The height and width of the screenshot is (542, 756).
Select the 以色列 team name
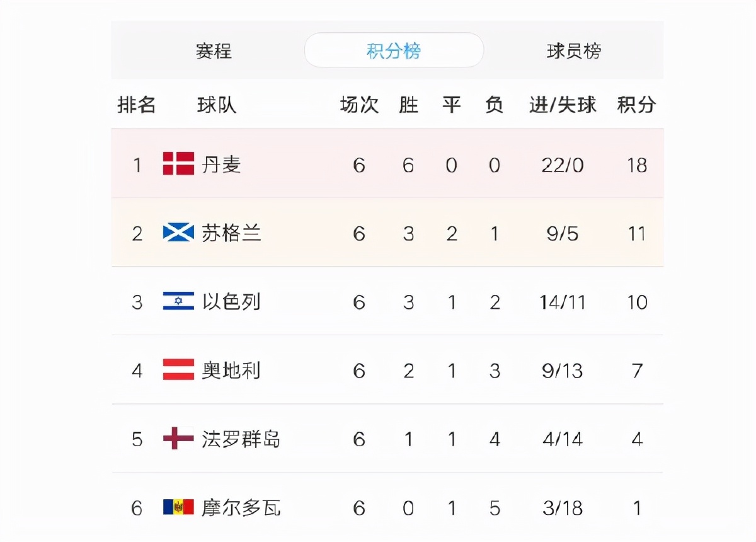[231, 302]
